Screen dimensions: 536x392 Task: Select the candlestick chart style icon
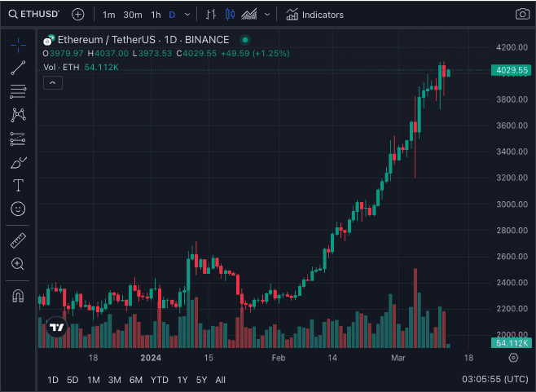coord(230,15)
